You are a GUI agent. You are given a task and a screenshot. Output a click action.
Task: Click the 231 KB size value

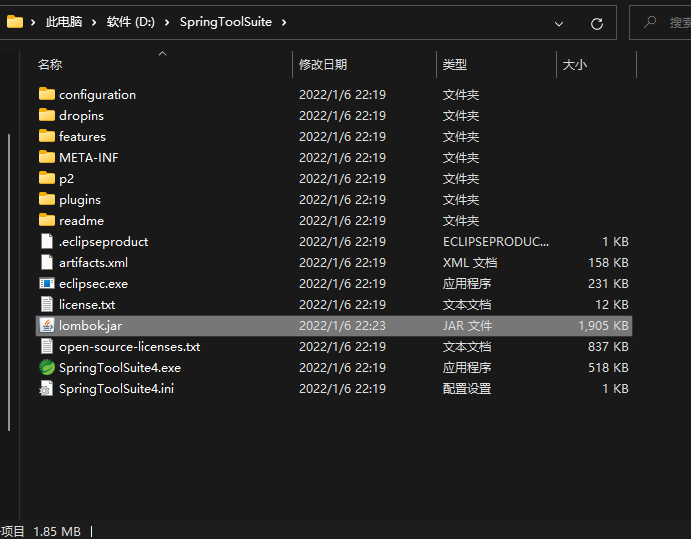tap(608, 283)
